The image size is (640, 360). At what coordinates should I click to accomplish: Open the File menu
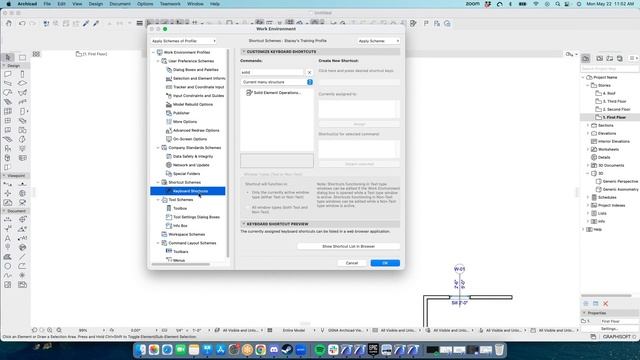[47, 4]
